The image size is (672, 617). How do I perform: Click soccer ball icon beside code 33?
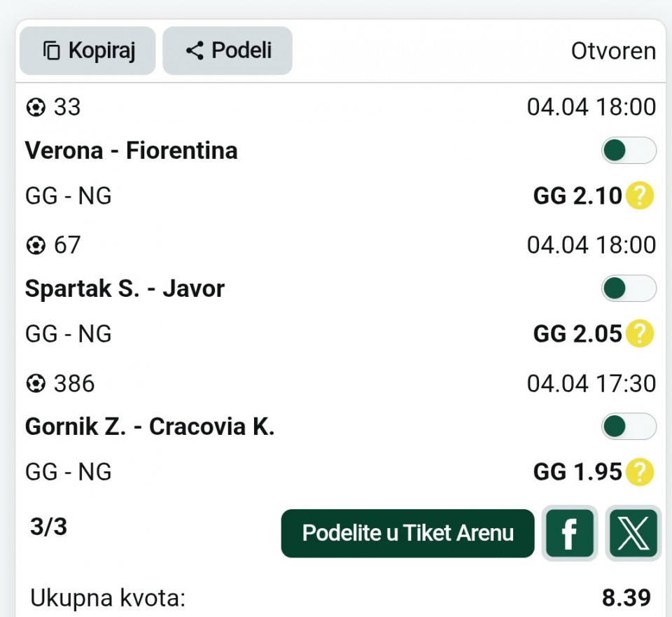coord(35,107)
